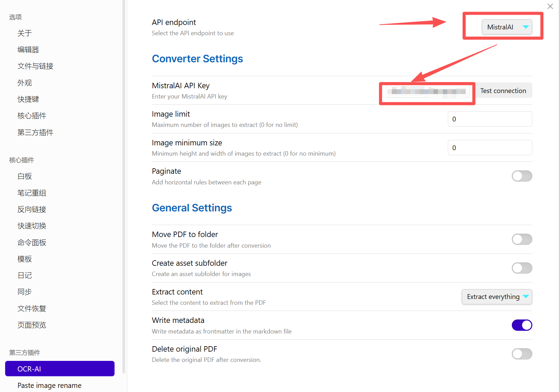Viewport: 559px width, 392px height.
Task: Close the settings dialog with the X icon
Action: pyautogui.click(x=550, y=6)
